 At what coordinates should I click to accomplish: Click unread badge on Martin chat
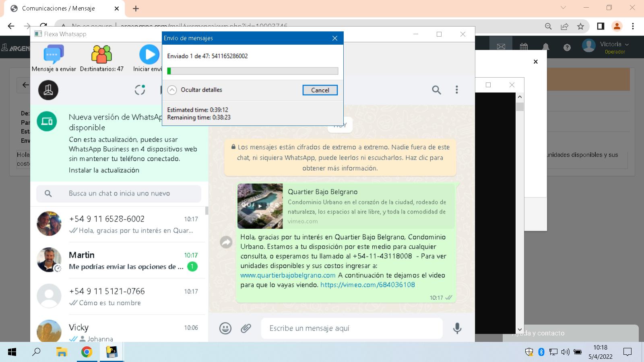point(192,266)
